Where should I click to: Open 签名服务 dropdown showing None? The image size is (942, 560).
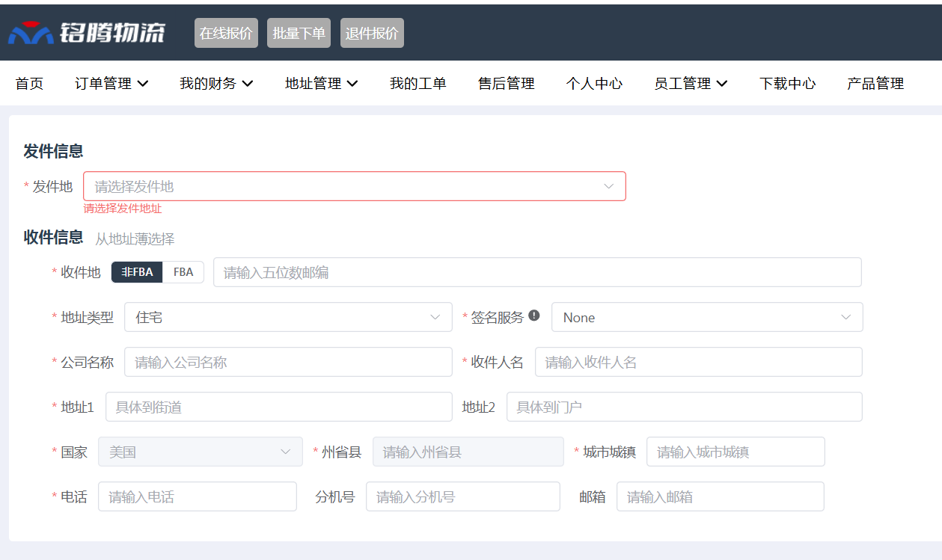point(707,317)
